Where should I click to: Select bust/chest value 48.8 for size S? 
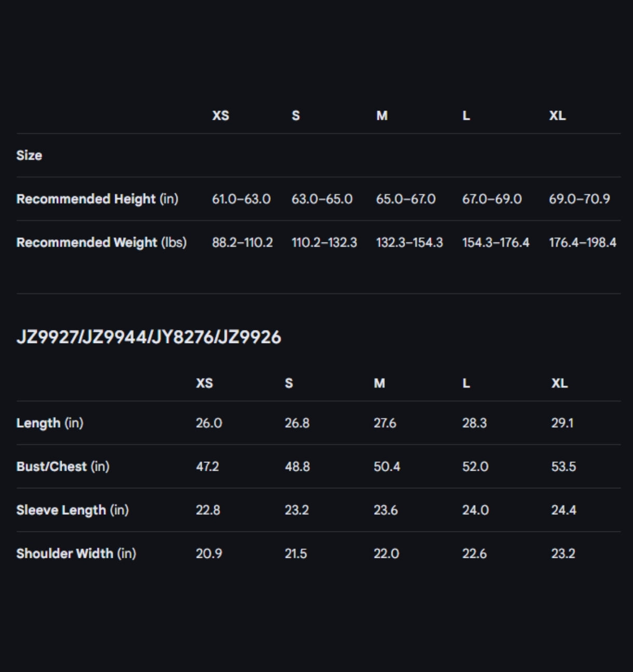coord(297,467)
